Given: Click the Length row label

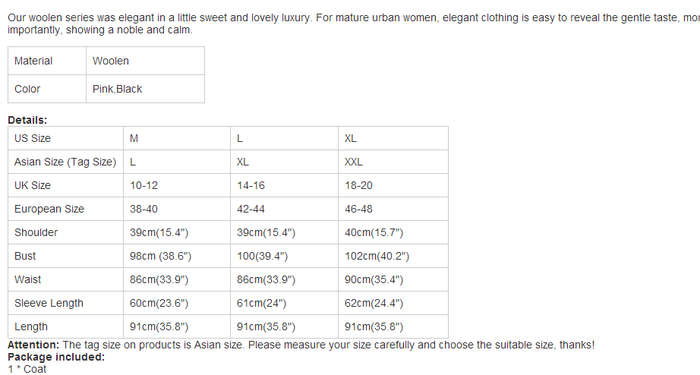Looking at the screenshot, I should click(x=66, y=326).
